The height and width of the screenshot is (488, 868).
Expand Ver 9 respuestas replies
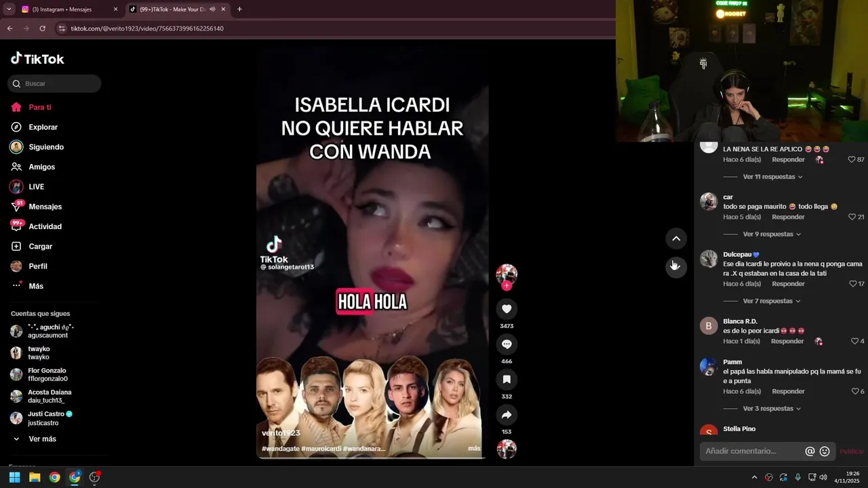[x=772, y=235]
